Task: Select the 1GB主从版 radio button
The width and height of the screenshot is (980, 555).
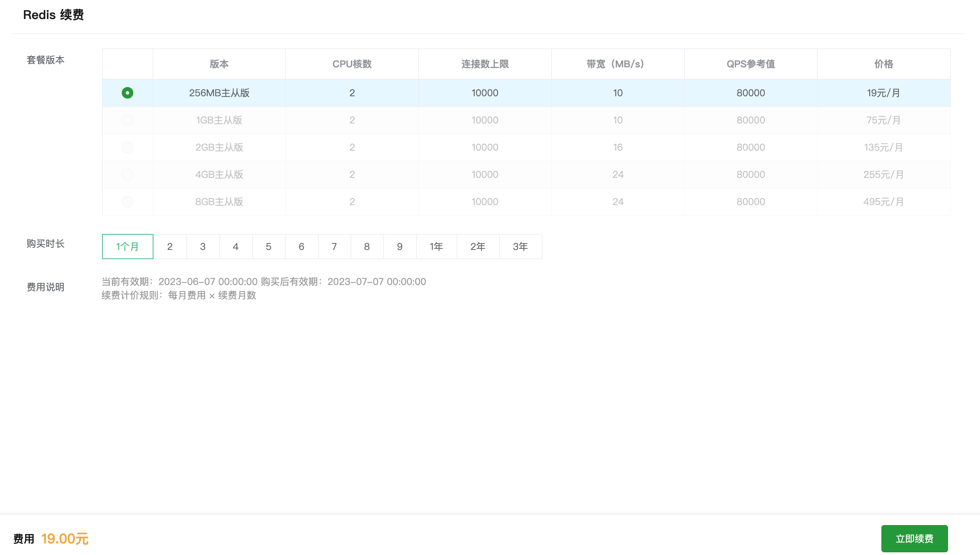Action: [x=127, y=120]
